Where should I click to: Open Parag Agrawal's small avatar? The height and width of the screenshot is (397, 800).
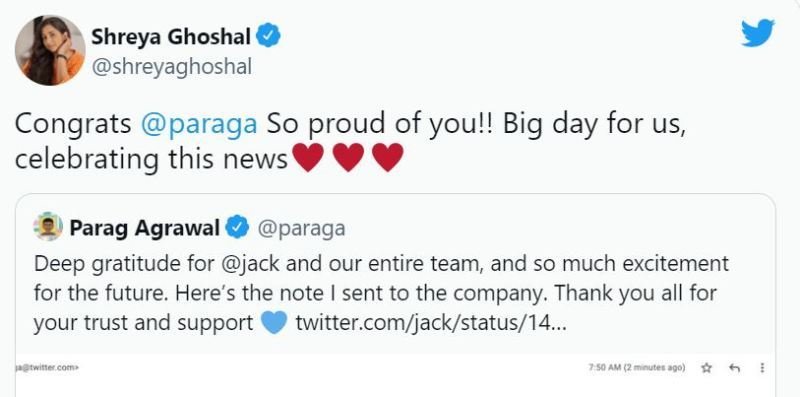tap(48, 227)
